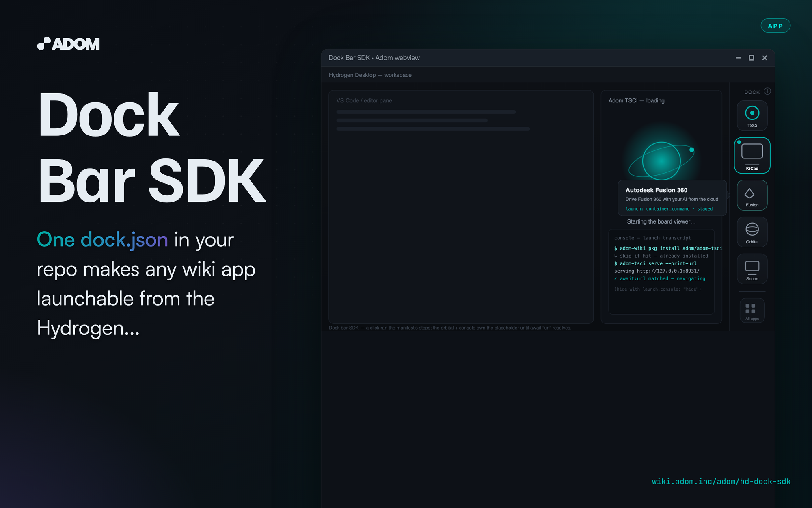Click the Dock bar SDK footer caption
The height and width of the screenshot is (508, 812).
coord(450,328)
